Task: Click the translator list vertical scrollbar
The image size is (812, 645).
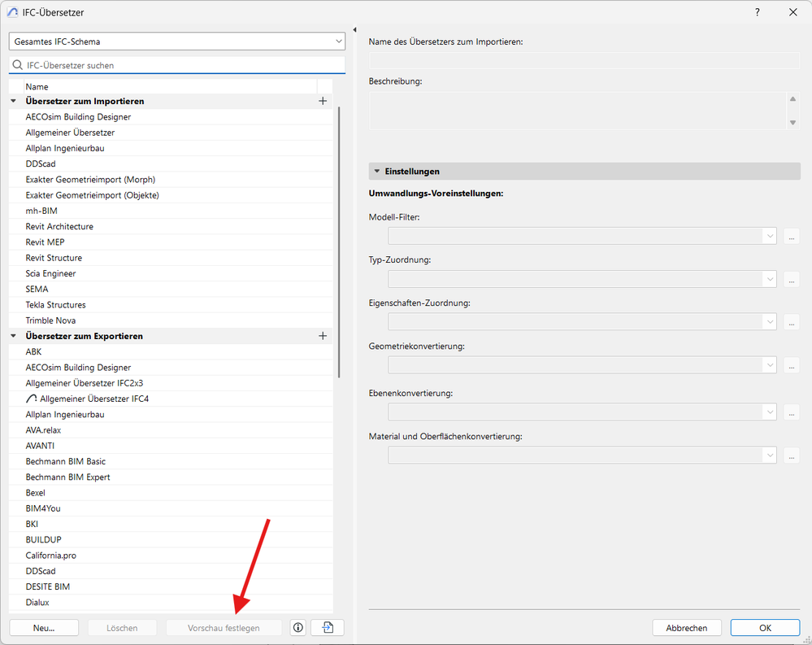Action: (x=339, y=242)
